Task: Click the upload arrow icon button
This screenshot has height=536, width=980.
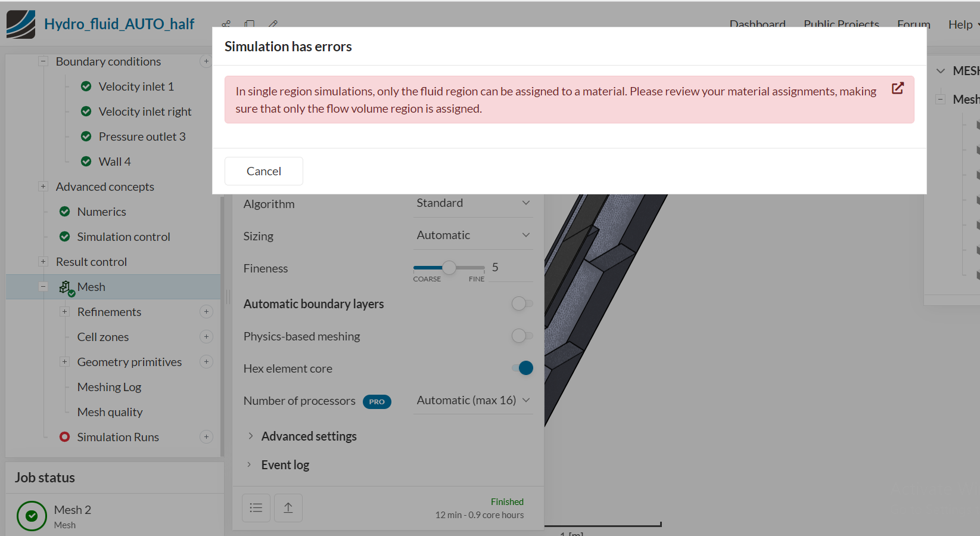Action: click(288, 508)
